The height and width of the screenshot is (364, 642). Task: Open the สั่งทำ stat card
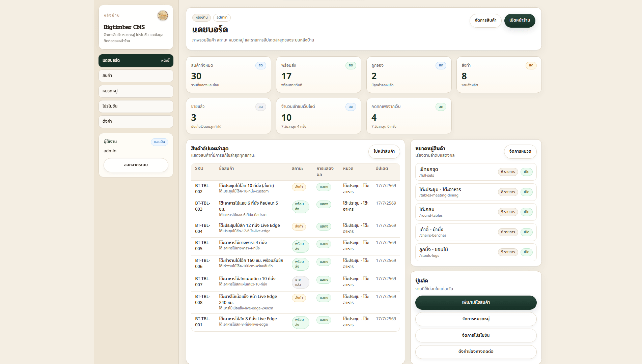499,74
